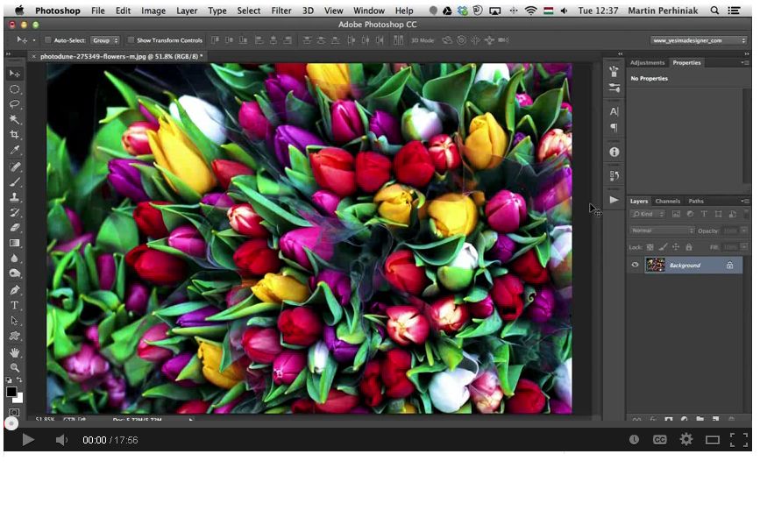
Task: Switch to the Channels tab
Action: tap(668, 202)
